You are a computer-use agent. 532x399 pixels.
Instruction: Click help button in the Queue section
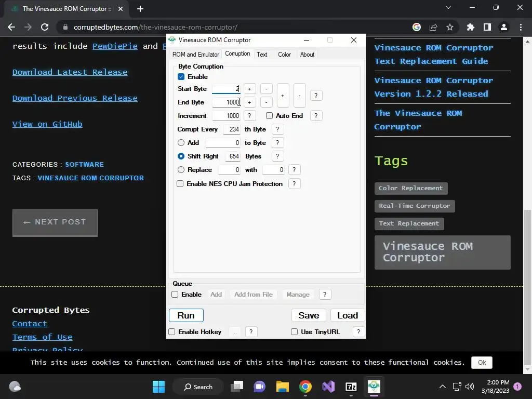[x=325, y=295]
